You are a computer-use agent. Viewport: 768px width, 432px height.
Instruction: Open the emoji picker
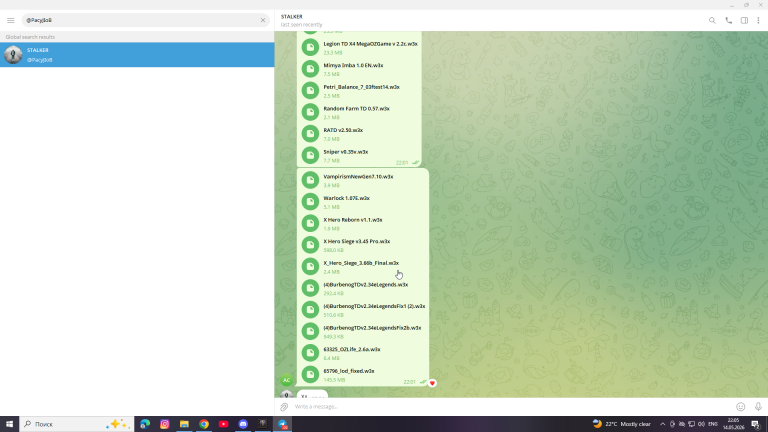click(x=741, y=407)
